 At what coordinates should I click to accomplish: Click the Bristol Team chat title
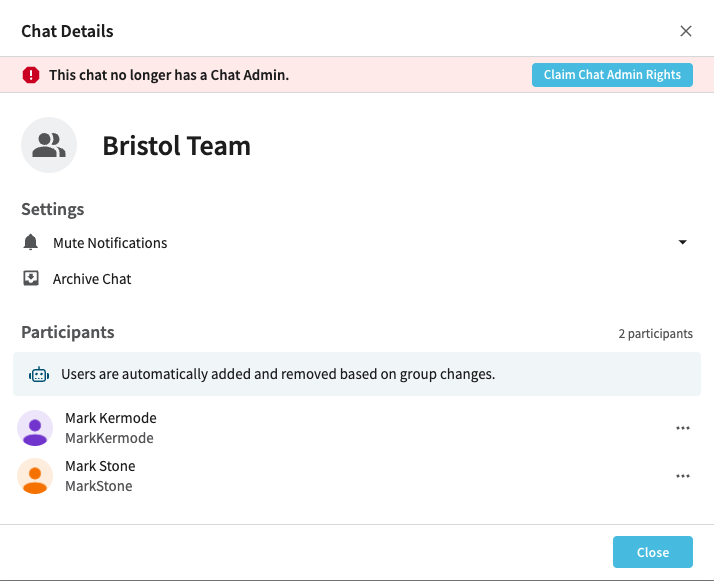click(x=177, y=146)
